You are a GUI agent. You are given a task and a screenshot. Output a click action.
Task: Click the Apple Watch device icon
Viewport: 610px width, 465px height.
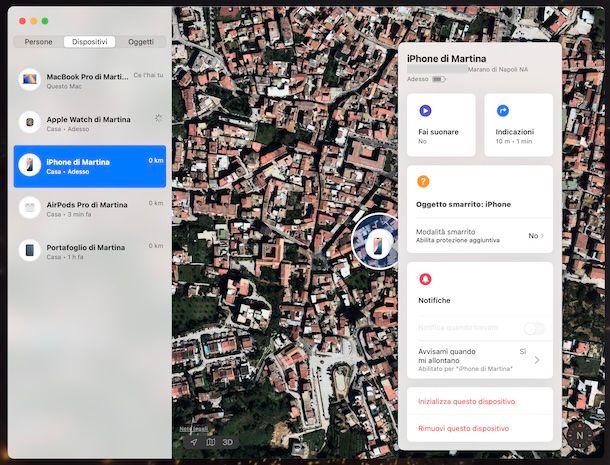click(30, 122)
